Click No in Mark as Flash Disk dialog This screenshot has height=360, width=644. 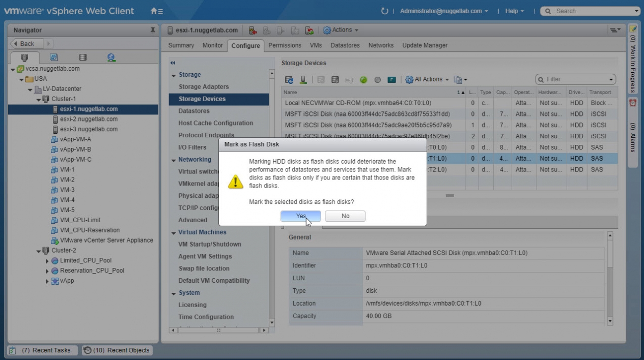coord(345,216)
